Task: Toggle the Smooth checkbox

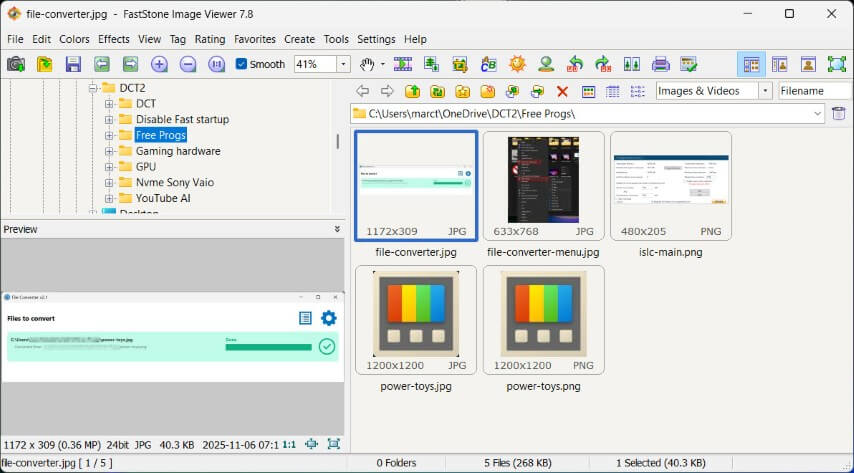Action: click(242, 64)
